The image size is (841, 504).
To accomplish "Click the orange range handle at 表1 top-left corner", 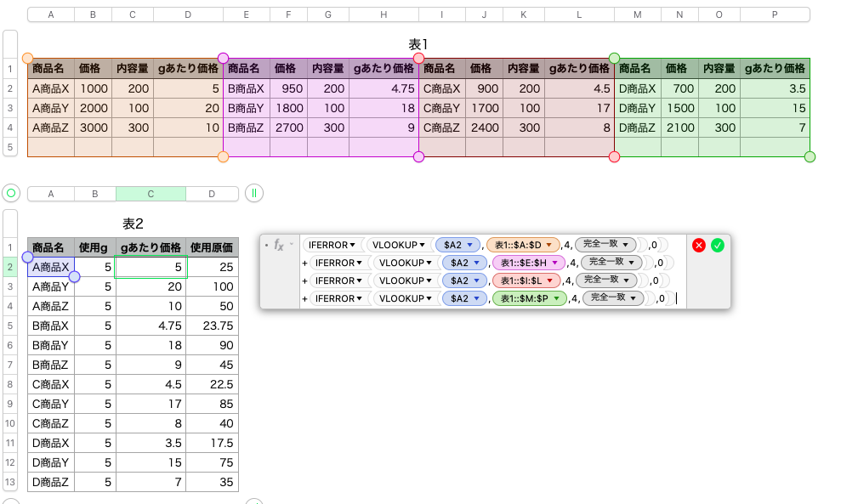I will click(x=28, y=59).
